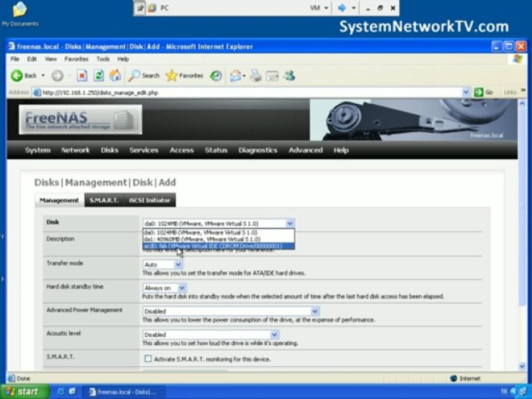Image resolution: width=532 pixels, height=399 pixels.
Task: Open the History toolbar icon
Action: pyautogui.click(x=216, y=76)
